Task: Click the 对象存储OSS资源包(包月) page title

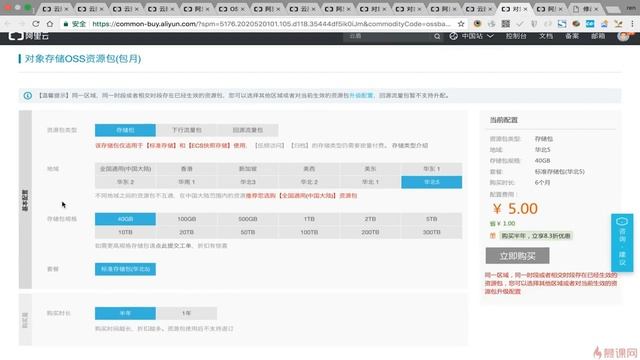Action: [83, 59]
